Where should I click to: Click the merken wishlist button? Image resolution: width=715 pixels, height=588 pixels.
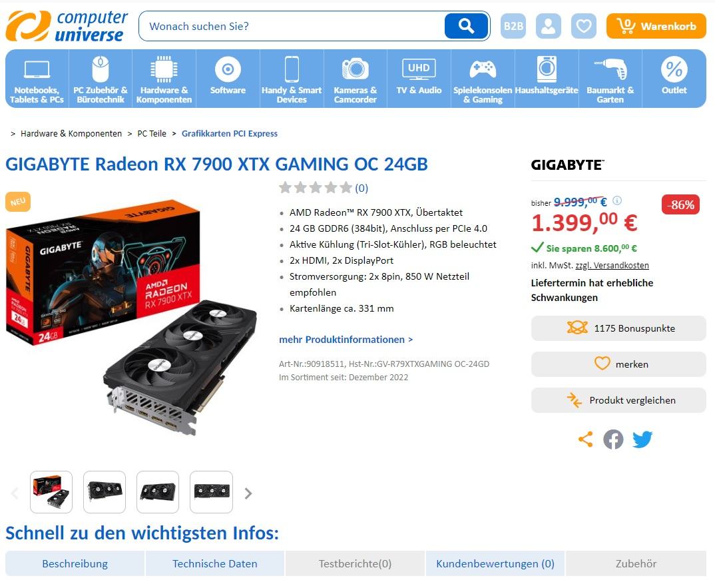pos(618,364)
